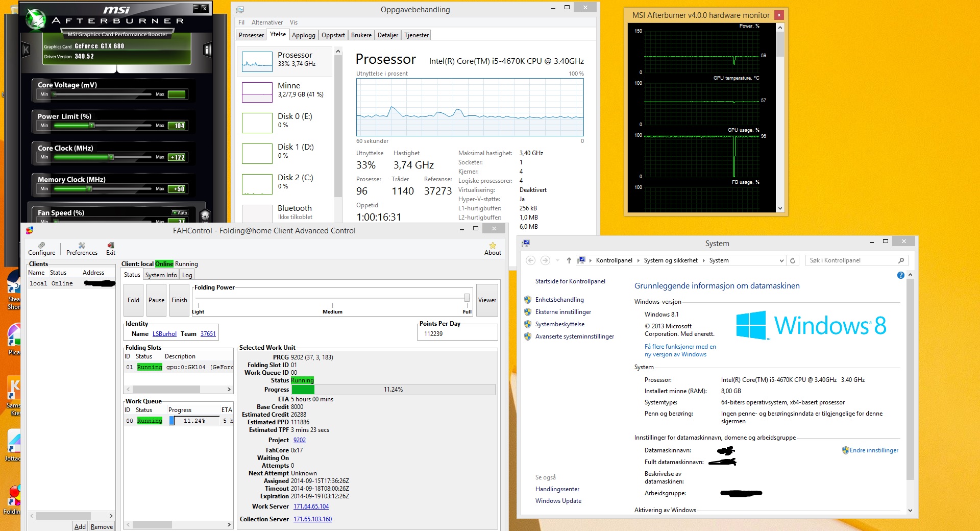Switch to Prosesser tab
The image size is (980, 531).
click(251, 35)
